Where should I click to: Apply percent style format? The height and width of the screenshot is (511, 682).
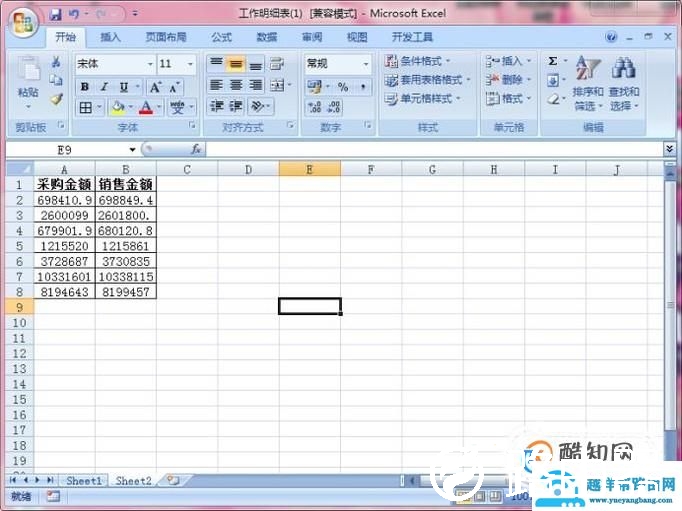coord(343,87)
